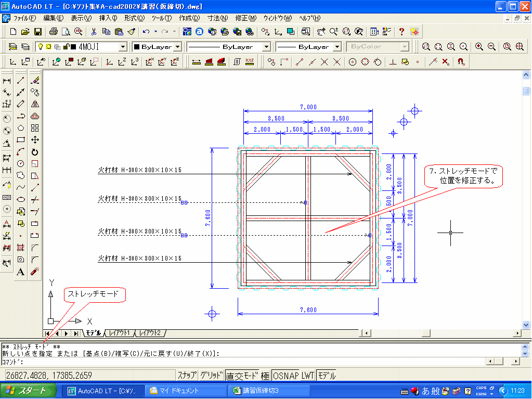Select the Erase tool
Image resolution: width=532 pixels, height=399 pixels.
pyautogui.click(x=35, y=81)
